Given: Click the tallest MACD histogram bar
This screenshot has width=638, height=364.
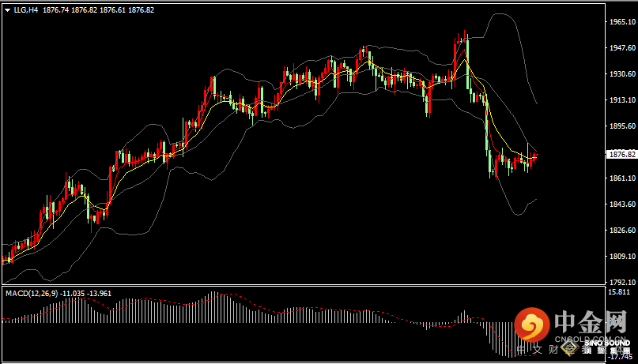Looking at the screenshot, I should (x=213, y=306).
